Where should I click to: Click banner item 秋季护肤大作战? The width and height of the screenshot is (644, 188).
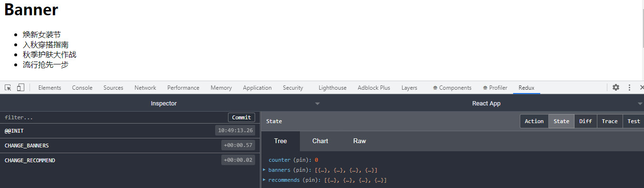point(49,54)
